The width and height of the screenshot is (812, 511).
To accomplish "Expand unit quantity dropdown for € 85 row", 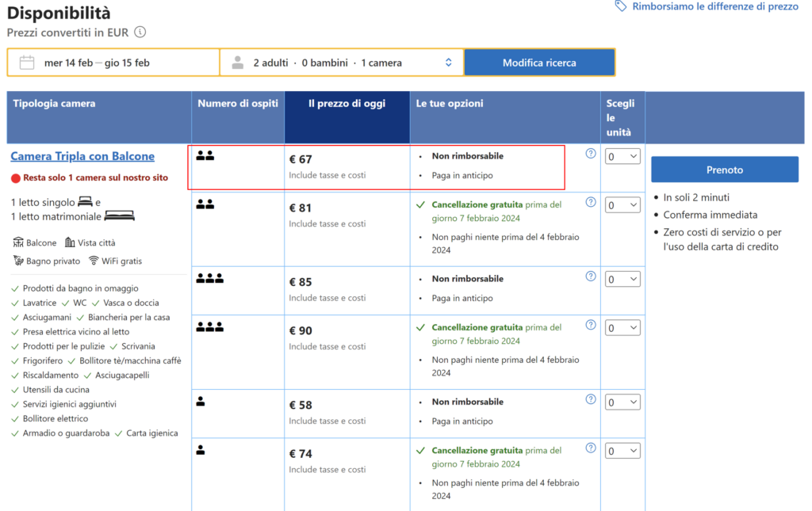I will [622, 279].
